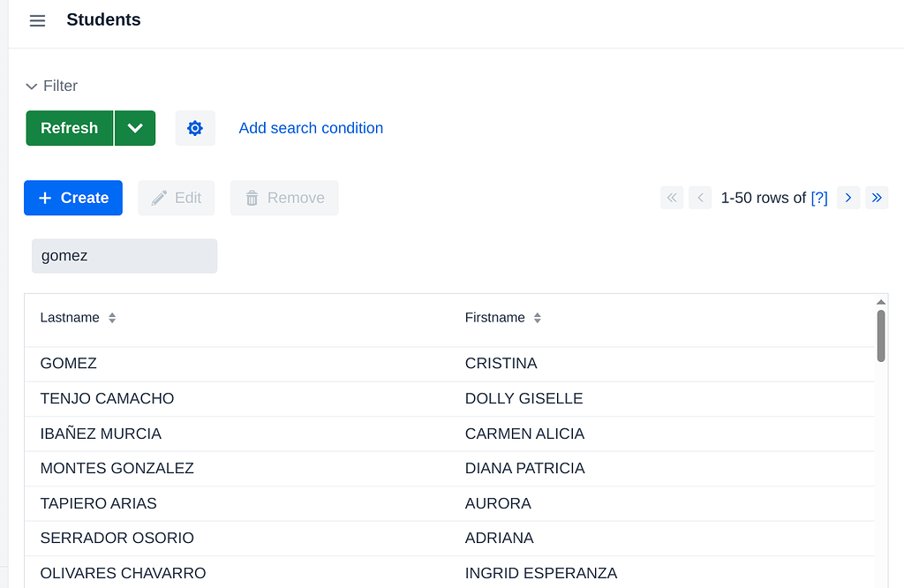Select the MONTES GONZALEZ row

(x=449, y=469)
